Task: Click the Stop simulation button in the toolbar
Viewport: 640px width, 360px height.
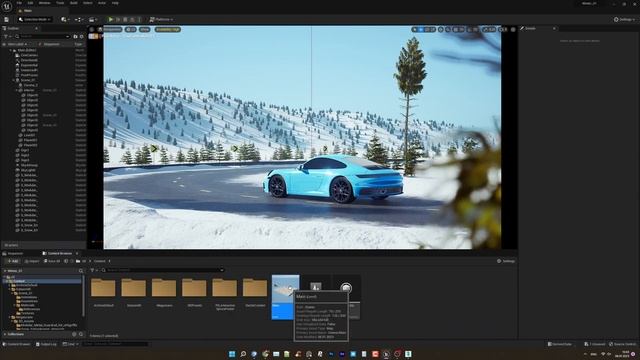Action: point(125,19)
